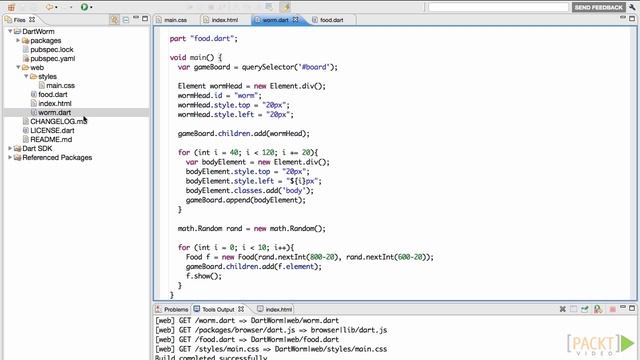The image size is (640, 360).
Task: Toggle Scroll Lock icon in output panel
Action: coord(573,309)
